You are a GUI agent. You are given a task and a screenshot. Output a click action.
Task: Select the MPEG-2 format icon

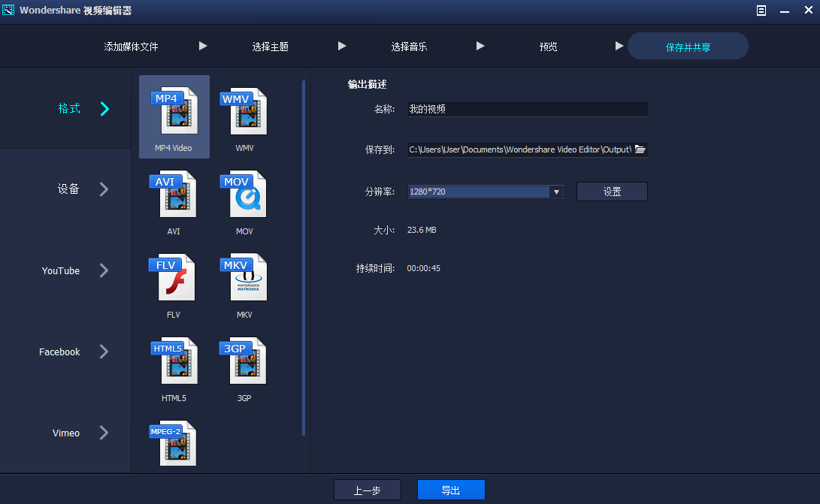[x=173, y=443]
